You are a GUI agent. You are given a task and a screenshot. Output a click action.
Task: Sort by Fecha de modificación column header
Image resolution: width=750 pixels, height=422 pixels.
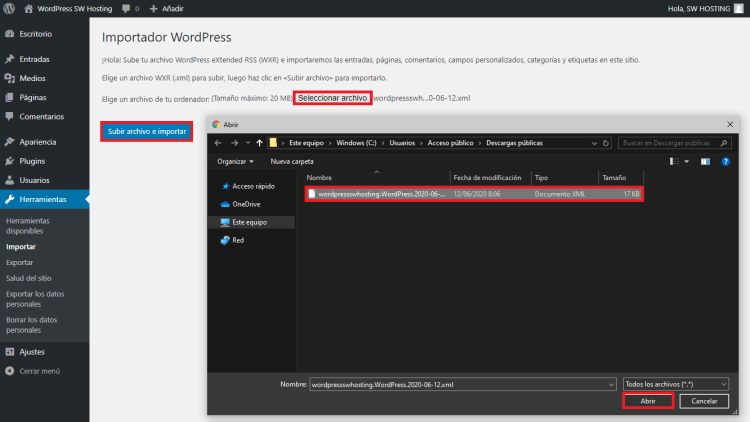(x=491, y=178)
